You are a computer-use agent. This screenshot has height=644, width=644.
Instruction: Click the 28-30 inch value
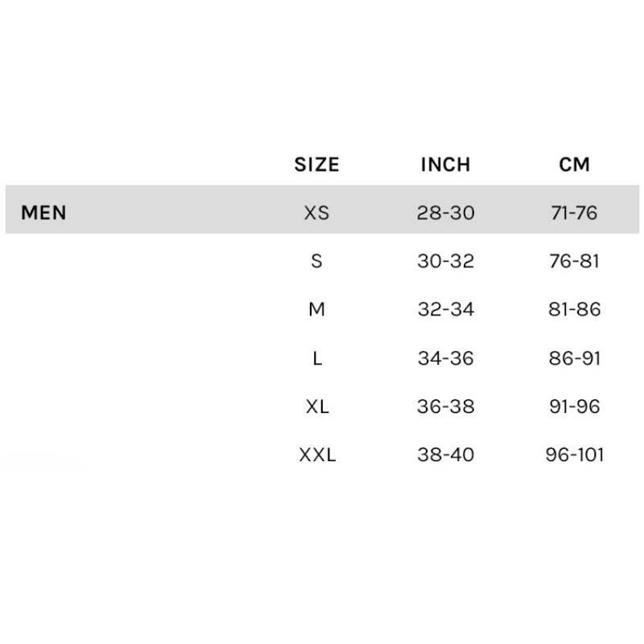[446, 213]
